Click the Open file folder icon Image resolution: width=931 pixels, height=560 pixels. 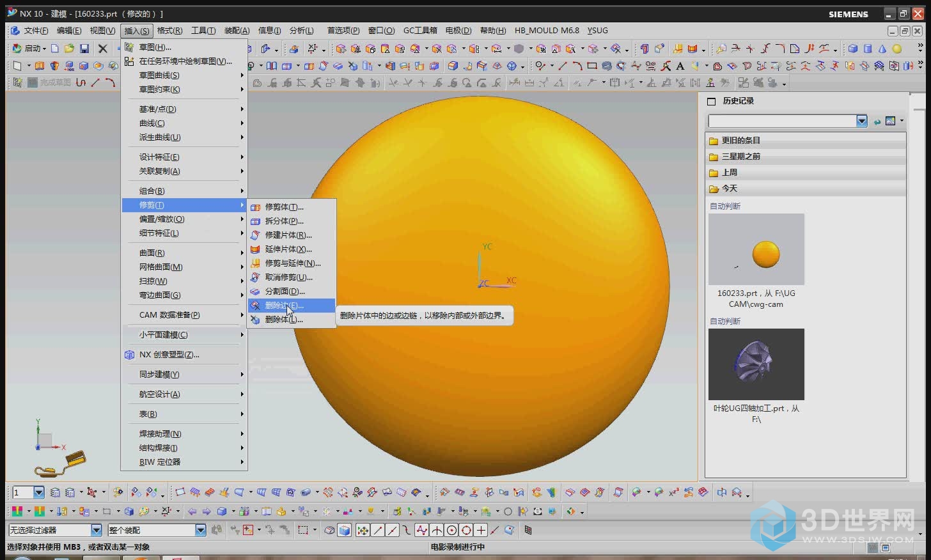point(69,49)
